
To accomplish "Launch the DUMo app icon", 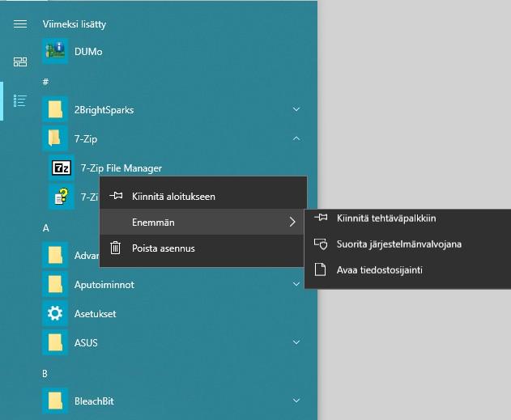I will (55, 51).
